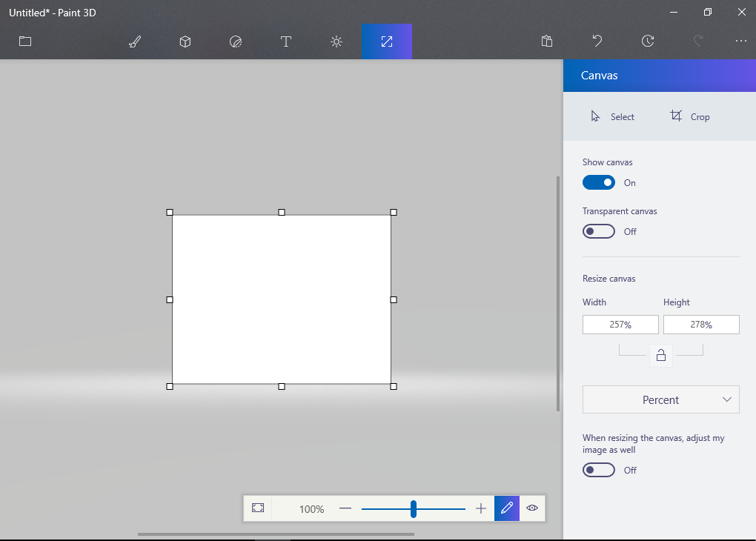The image size is (756, 541).
Task: Minimize the Paint 3D window
Action: 674,12
